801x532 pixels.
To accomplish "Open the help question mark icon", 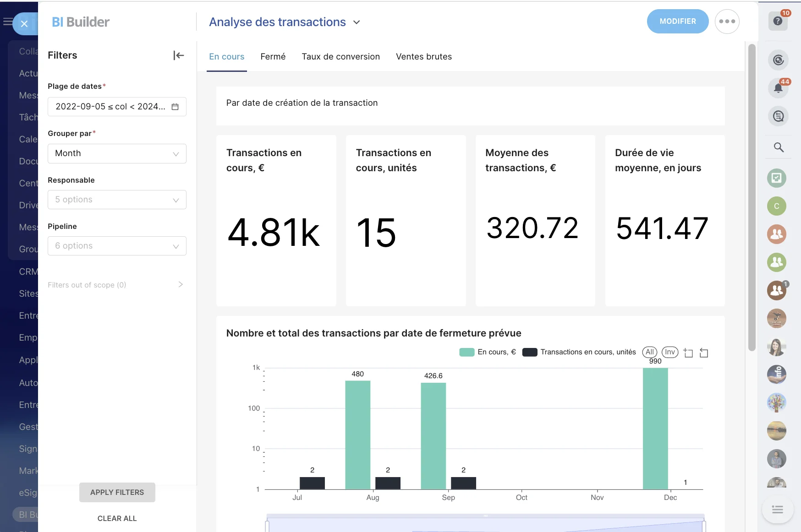I will tap(778, 21).
